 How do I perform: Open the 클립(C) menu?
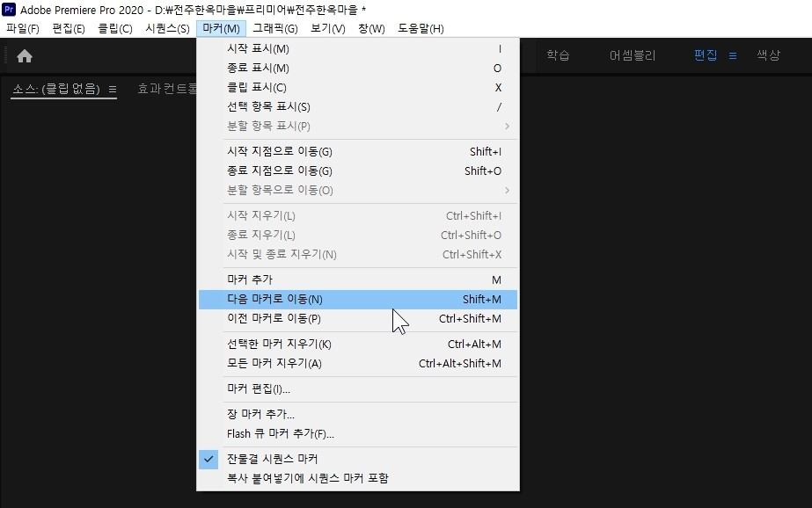coord(115,28)
